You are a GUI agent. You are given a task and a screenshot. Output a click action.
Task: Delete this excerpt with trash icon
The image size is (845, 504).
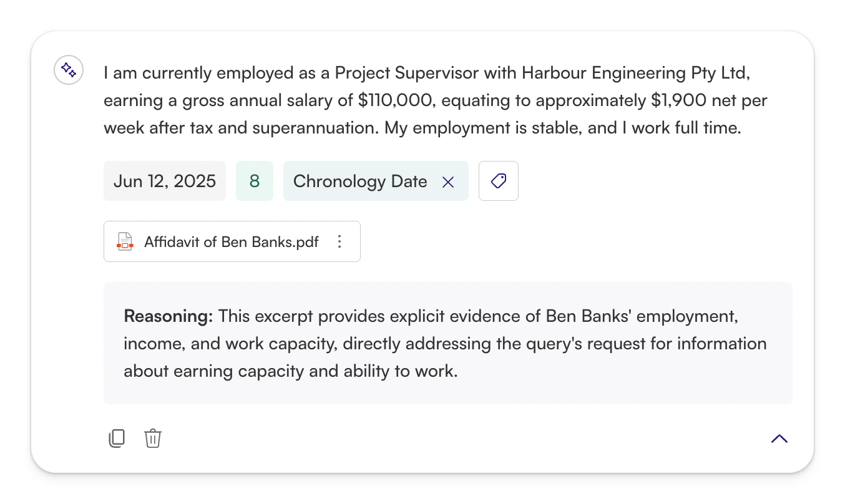pos(153,438)
